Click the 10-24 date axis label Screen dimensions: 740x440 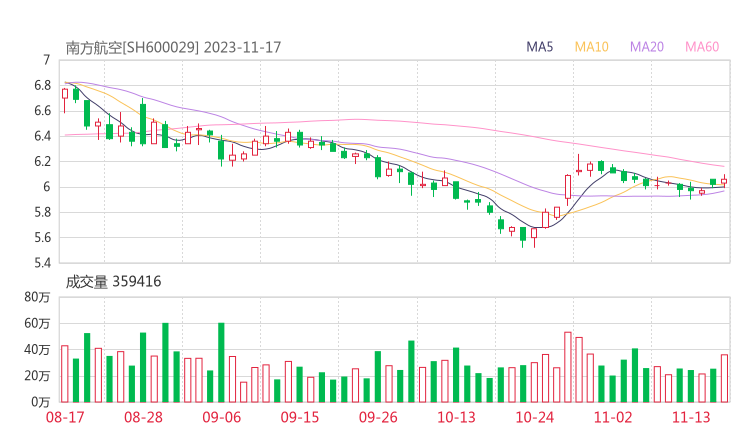pos(534,417)
